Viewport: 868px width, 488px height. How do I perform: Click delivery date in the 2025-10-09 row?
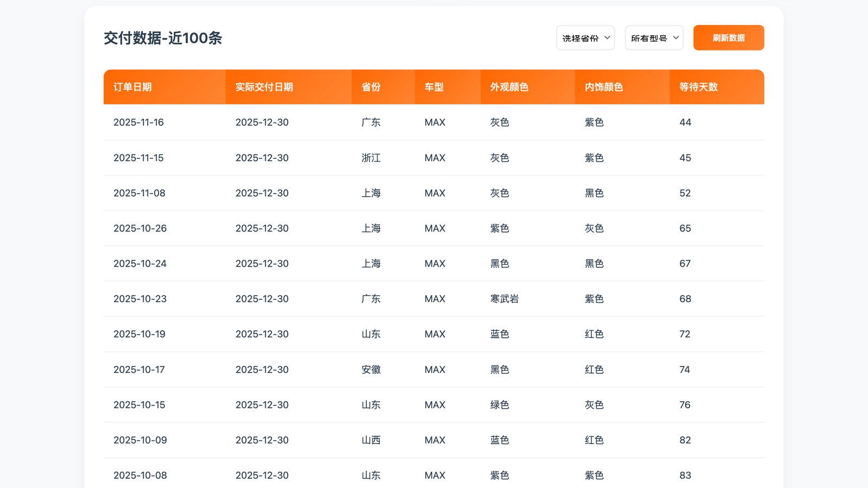point(262,440)
